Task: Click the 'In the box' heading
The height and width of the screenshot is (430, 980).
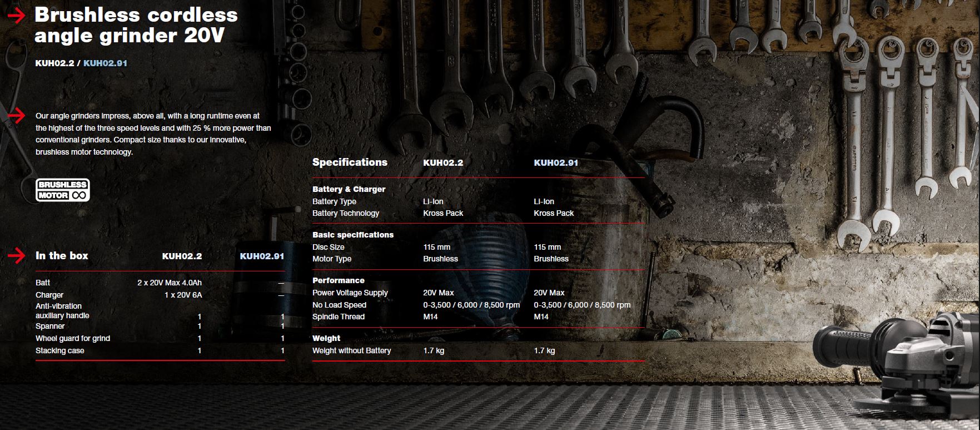Action: coord(62,256)
